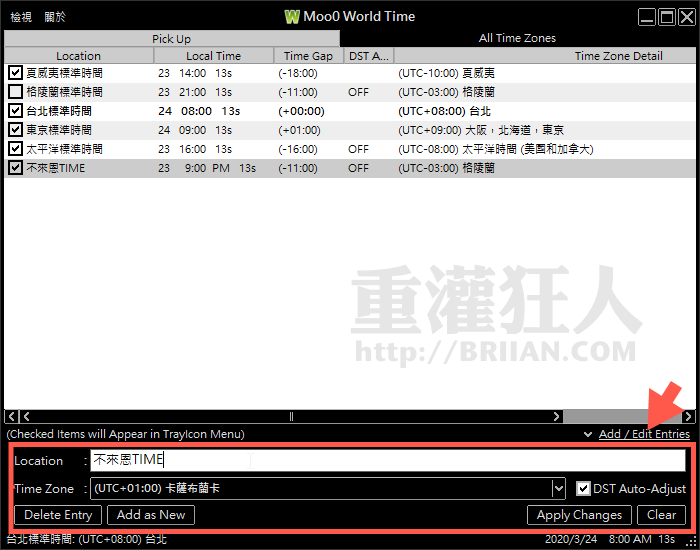
Task: Select the 東京標準時間 row text
Action: (x=59, y=130)
